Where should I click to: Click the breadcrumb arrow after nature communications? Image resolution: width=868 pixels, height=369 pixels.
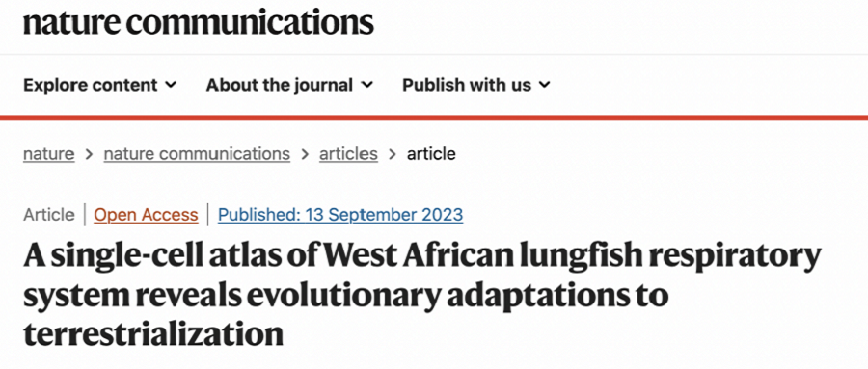(x=305, y=154)
